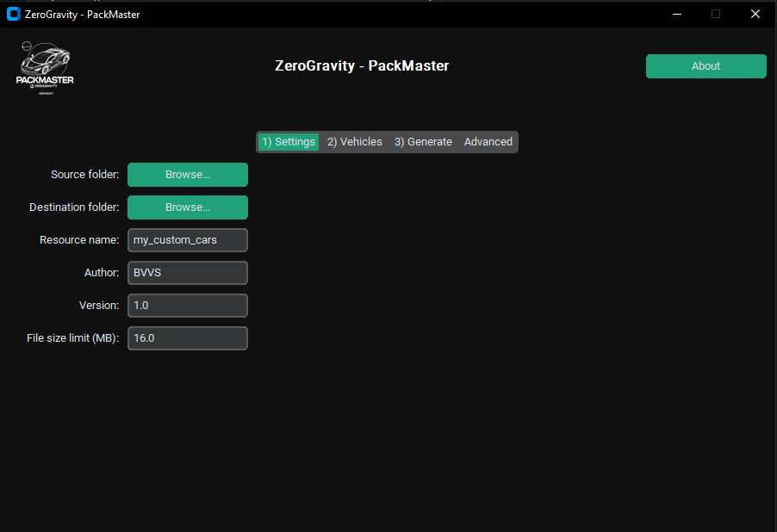
Task: Open the 2) Vehicles tab
Action: point(354,142)
